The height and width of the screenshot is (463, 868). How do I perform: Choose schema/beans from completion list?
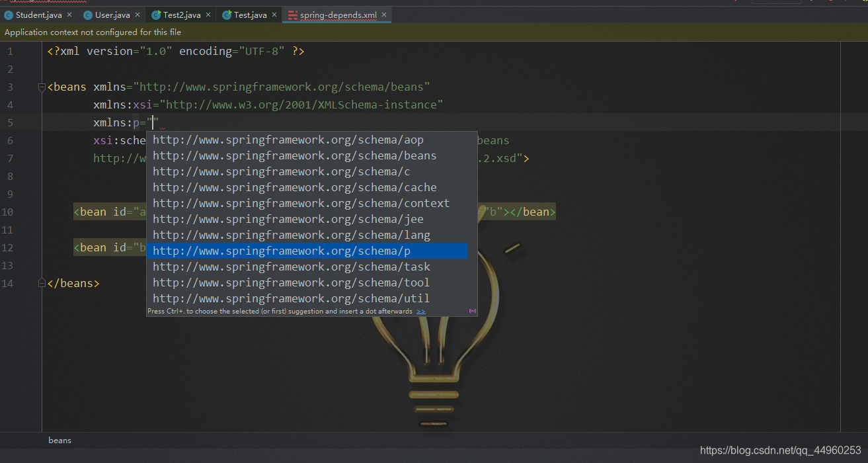pos(307,156)
